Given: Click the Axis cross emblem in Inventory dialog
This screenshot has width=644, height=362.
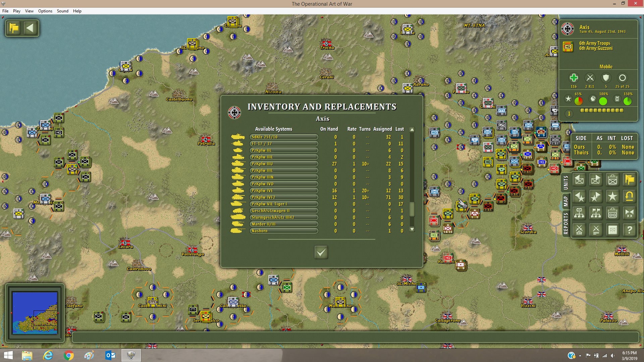Looking at the screenshot, I should click(x=234, y=112).
